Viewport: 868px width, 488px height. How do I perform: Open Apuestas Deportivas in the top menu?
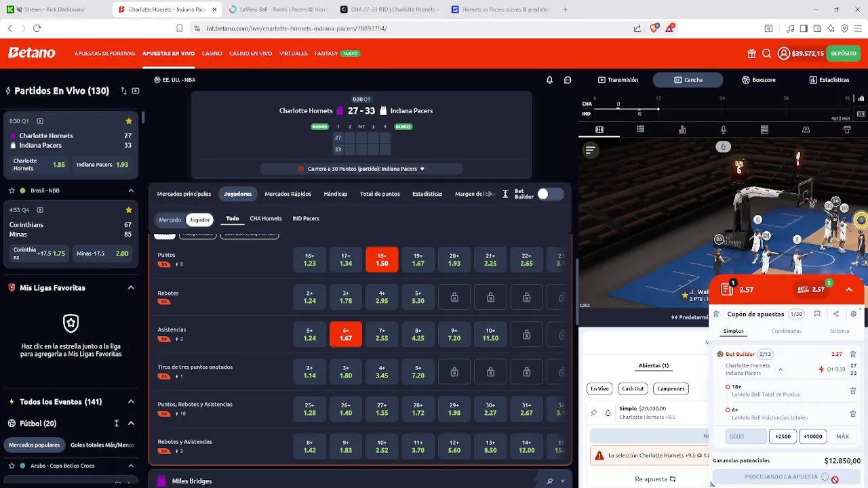coord(105,54)
